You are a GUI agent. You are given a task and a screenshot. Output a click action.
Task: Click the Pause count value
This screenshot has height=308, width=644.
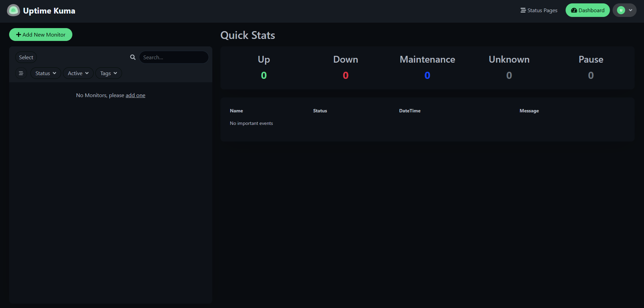point(591,75)
